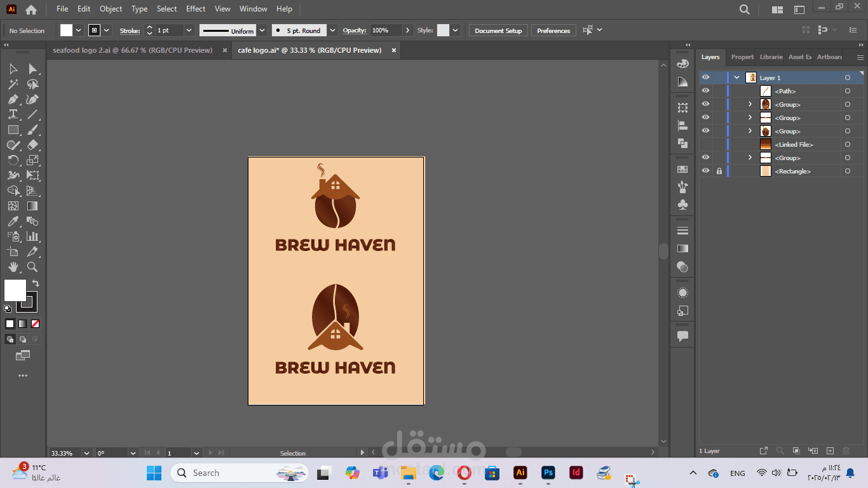Screen dimensions: 868x488
Task: Unlock the <Rectangle> layer lock
Action: pos(719,171)
